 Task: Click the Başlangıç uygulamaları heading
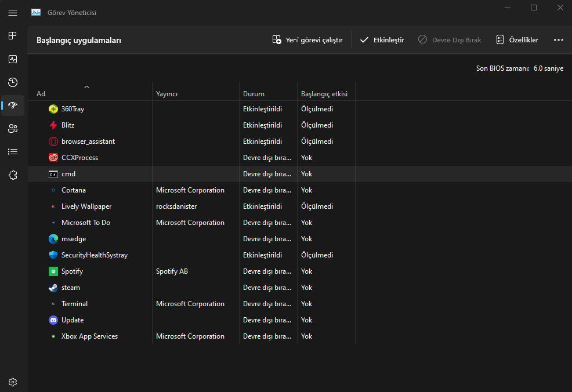pyautogui.click(x=79, y=40)
